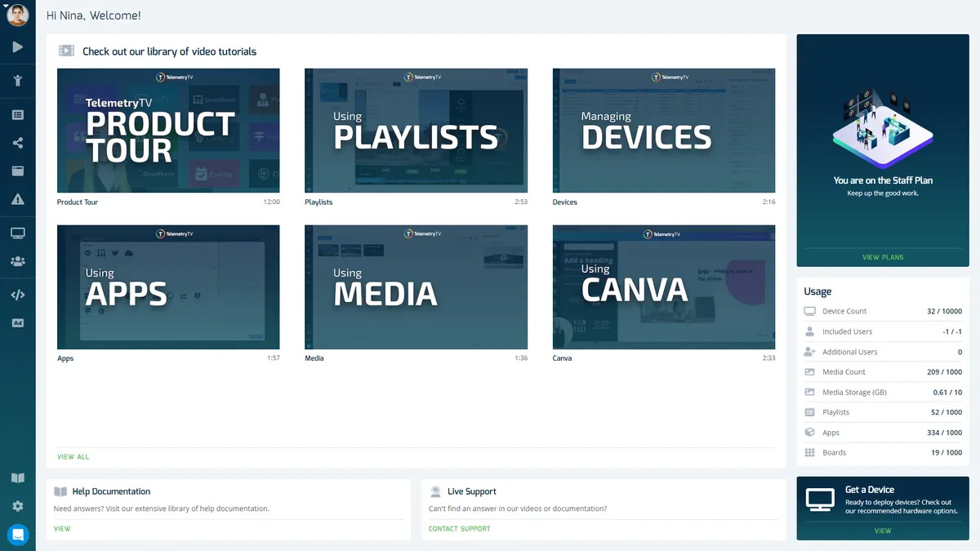Click the "Media Count" usage label
Image resolution: width=980 pixels, height=551 pixels.
click(844, 372)
